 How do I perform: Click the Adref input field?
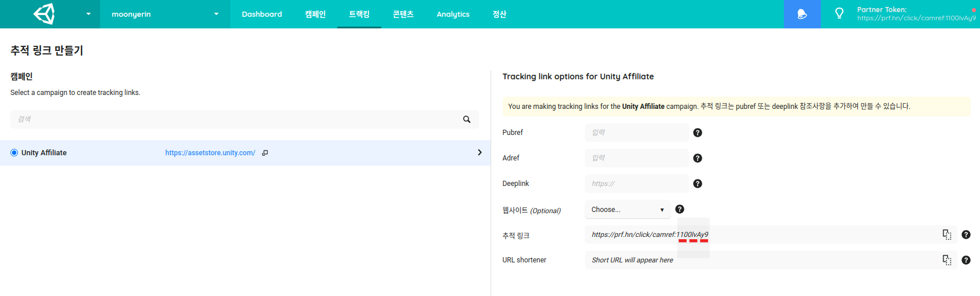point(636,158)
